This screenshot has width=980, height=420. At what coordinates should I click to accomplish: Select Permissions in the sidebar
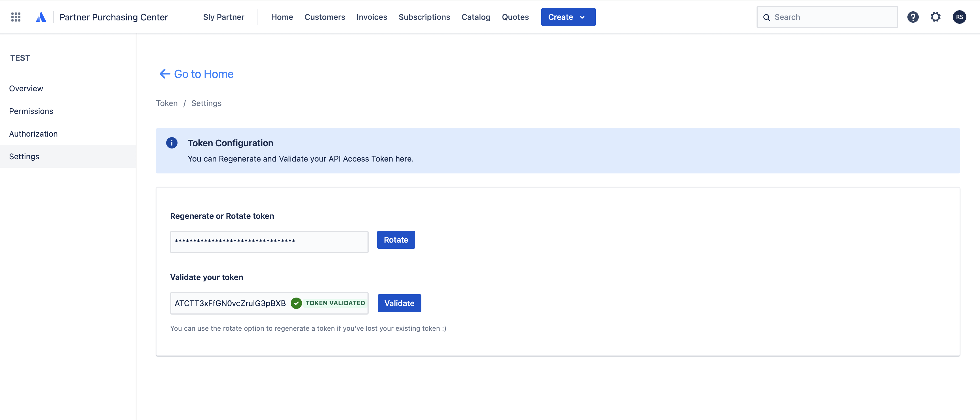coord(31,111)
